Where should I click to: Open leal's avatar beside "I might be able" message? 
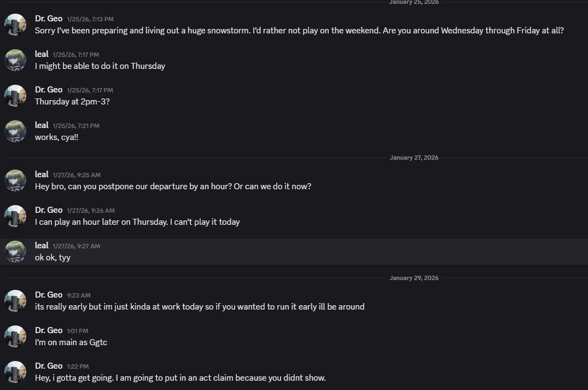[15, 60]
